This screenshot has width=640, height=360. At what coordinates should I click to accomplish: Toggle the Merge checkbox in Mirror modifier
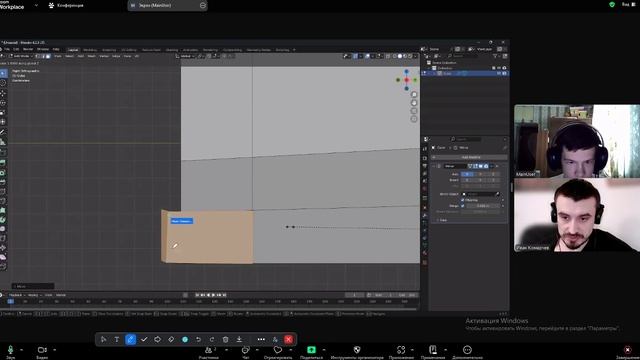[463, 206]
